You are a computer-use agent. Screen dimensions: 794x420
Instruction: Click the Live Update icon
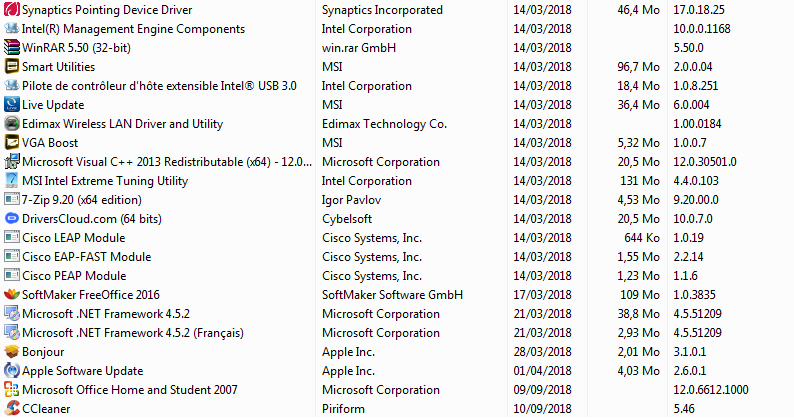12,105
